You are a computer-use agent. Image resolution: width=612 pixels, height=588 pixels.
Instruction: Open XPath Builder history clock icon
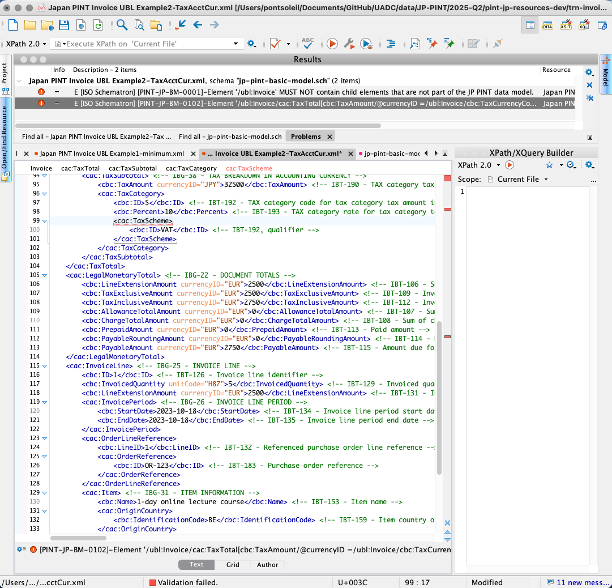571,165
